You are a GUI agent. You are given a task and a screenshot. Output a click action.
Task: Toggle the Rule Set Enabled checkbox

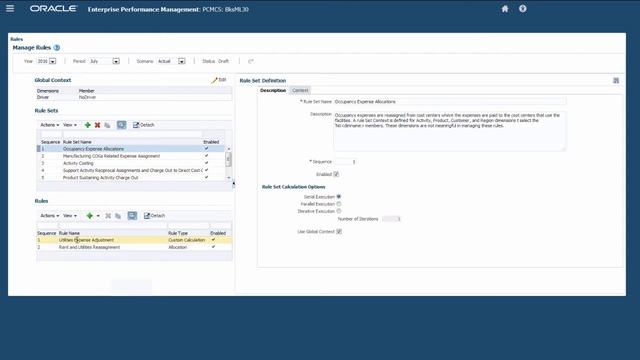pos(336,174)
